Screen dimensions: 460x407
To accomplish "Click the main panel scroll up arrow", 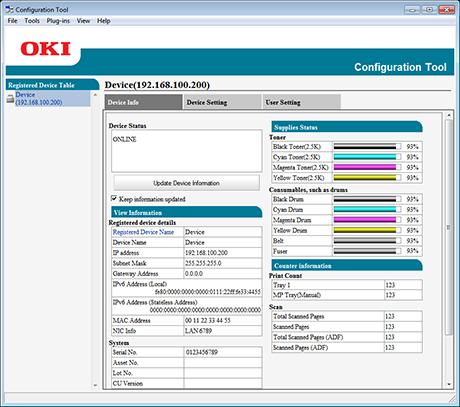I will pos(449,115).
